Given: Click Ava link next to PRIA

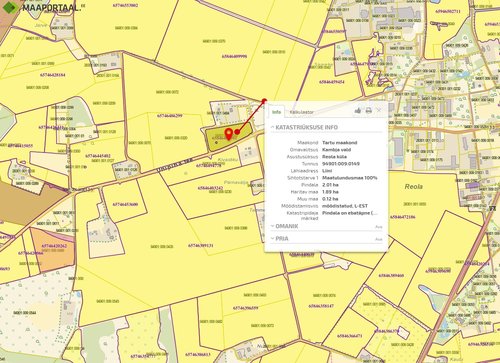Looking at the screenshot, I should [x=379, y=239].
